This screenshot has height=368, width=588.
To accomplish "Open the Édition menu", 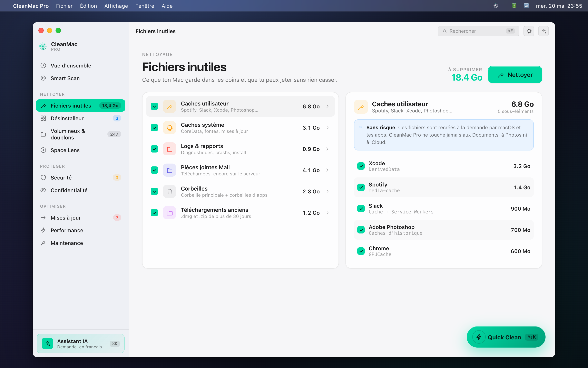I will pyautogui.click(x=88, y=6).
